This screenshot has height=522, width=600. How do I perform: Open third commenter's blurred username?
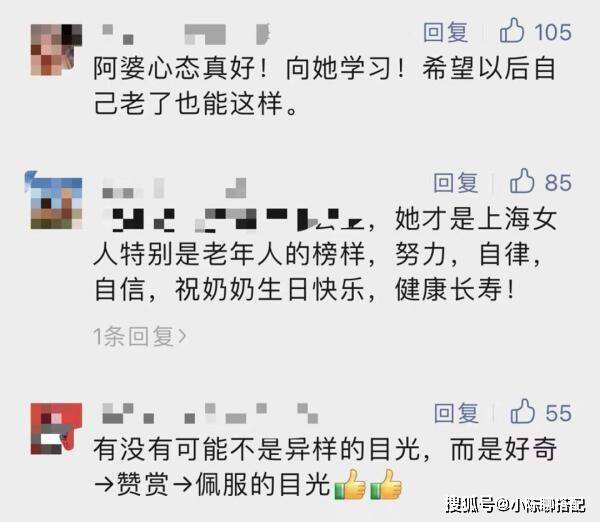coord(210,413)
